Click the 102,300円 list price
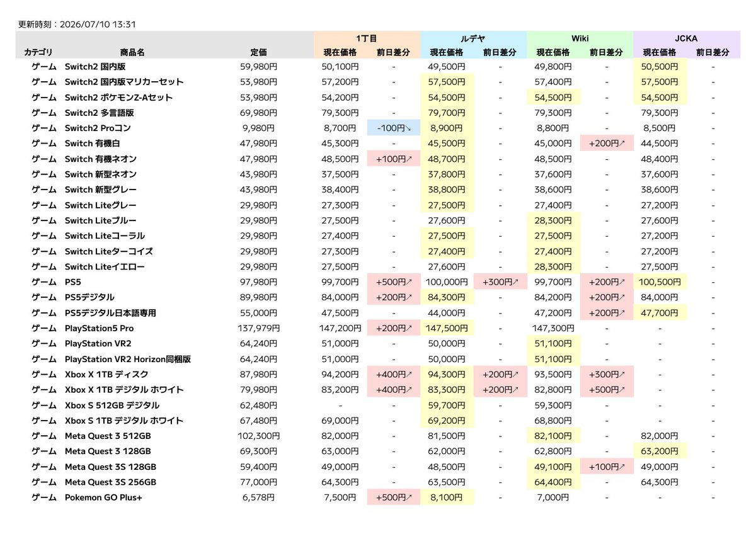 point(258,436)
